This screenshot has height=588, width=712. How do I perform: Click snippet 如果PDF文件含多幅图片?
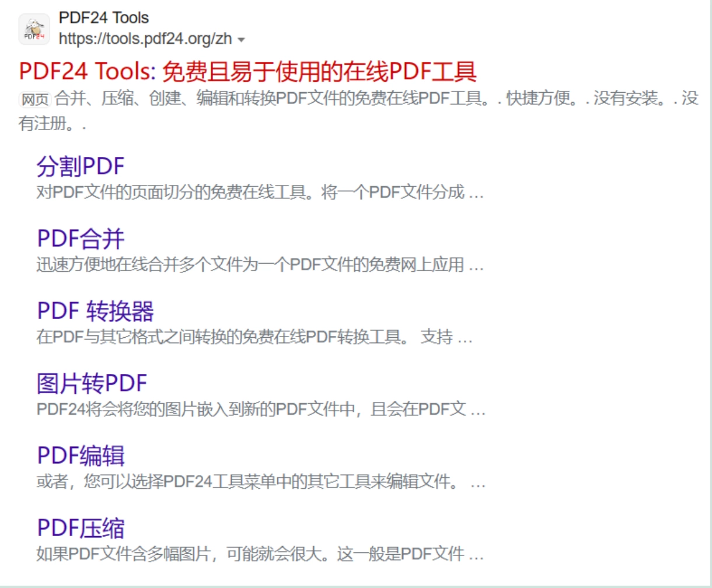(x=260, y=554)
